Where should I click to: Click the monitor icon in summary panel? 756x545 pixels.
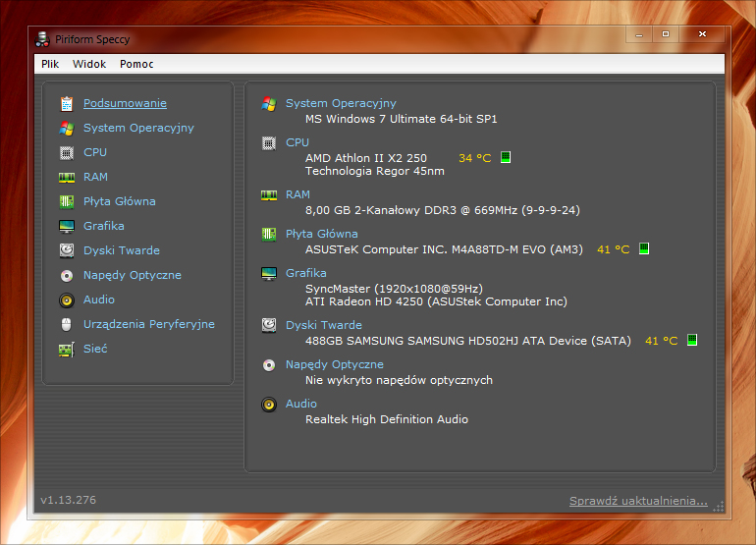(x=269, y=273)
